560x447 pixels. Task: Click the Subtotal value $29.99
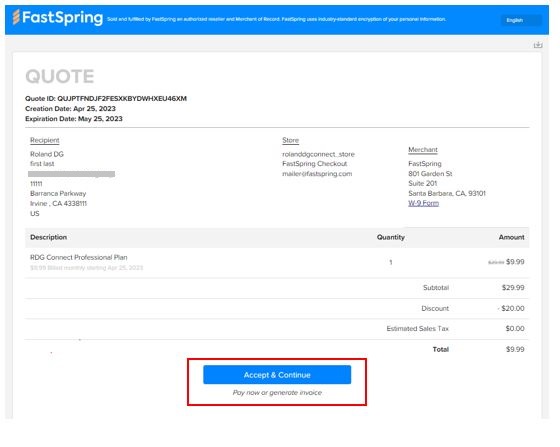pos(513,287)
